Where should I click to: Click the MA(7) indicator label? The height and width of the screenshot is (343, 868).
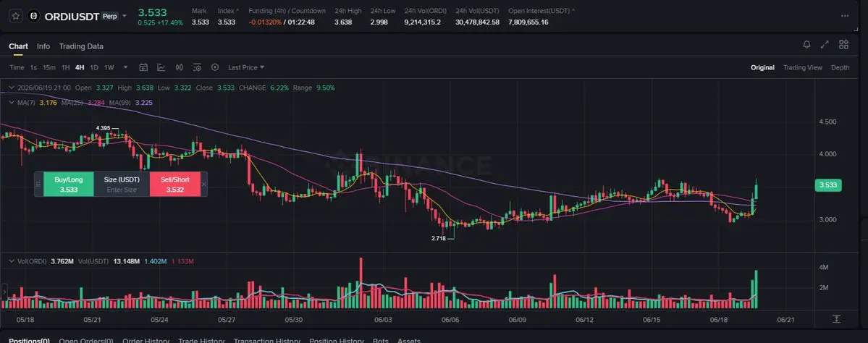point(26,102)
